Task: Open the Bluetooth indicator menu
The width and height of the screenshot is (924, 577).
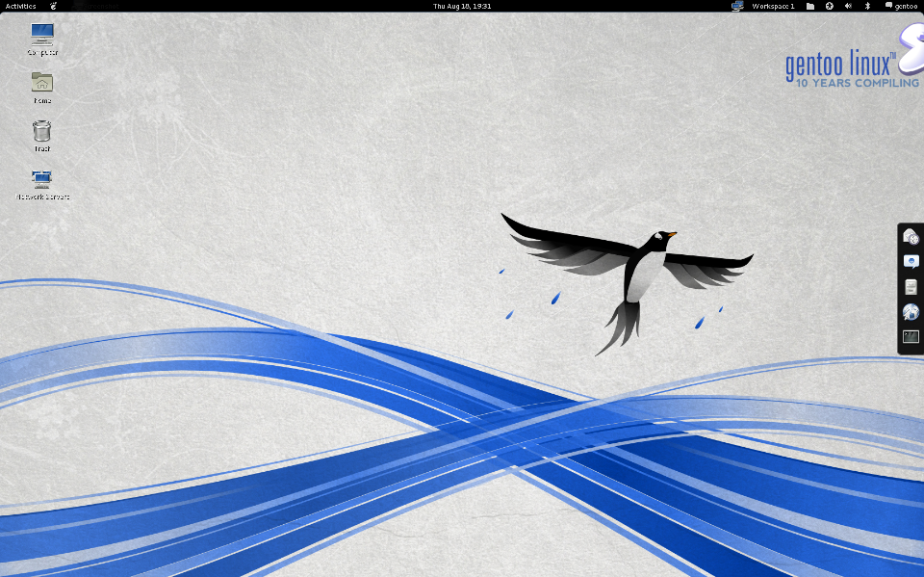Action: coord(867,6)
